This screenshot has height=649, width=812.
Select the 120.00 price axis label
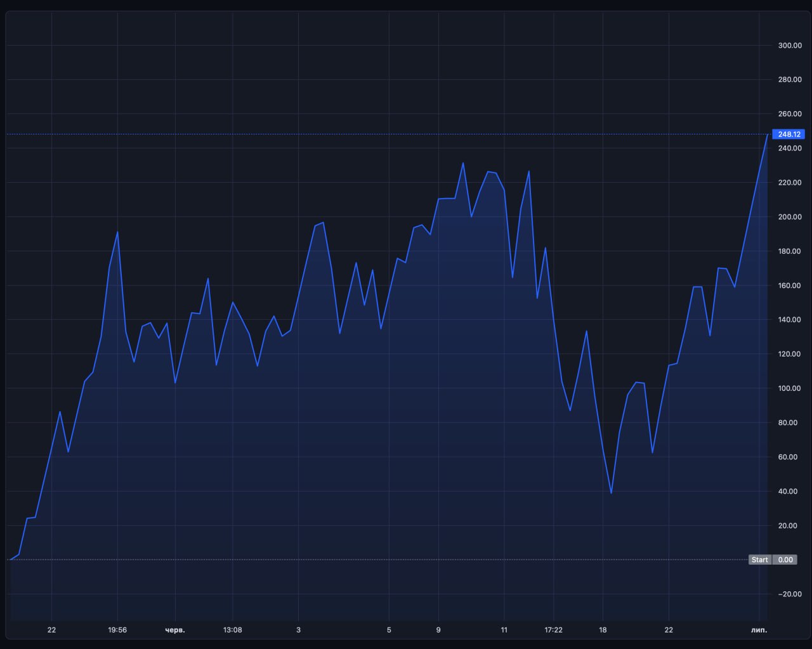pyautogui.click(x=790, y=354)
